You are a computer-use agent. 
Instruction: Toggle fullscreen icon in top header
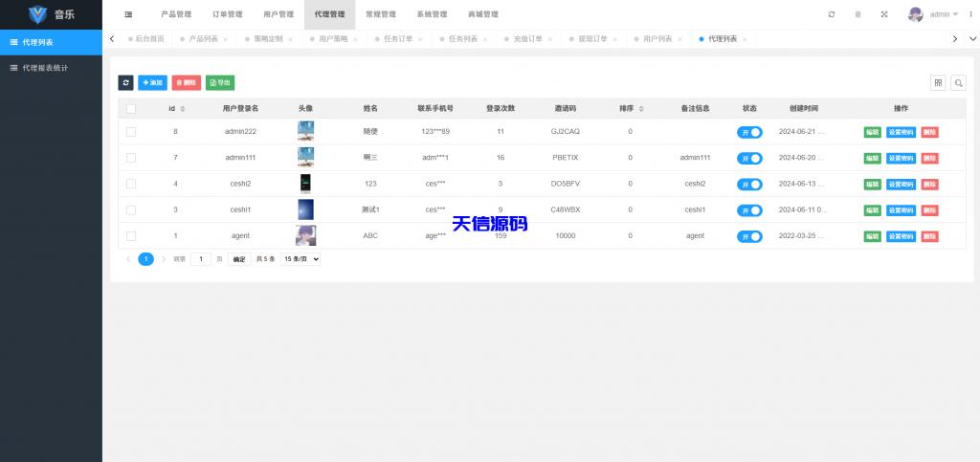click(884, 14)
